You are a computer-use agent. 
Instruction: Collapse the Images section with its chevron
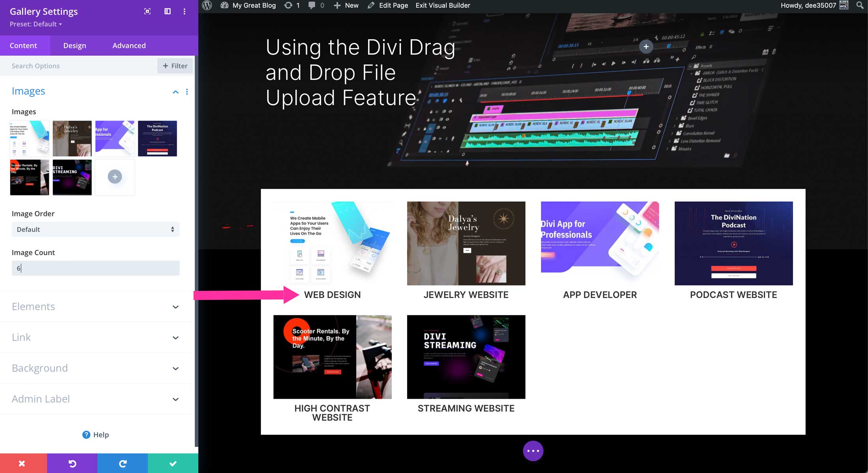tap(176, 92)
